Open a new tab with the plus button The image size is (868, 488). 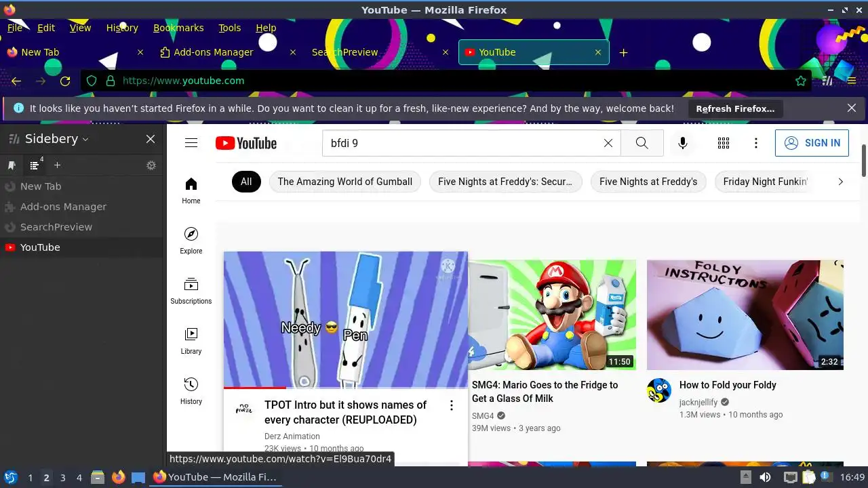pos(623,52)
